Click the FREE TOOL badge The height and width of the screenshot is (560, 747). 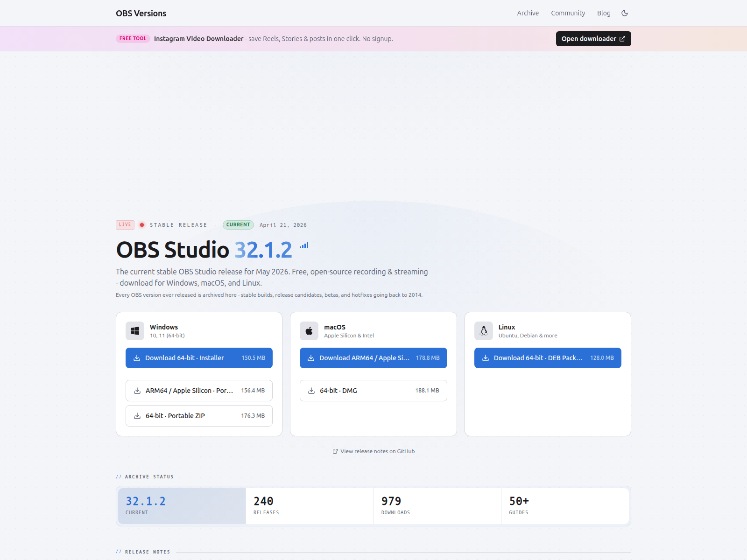[133, 38]
